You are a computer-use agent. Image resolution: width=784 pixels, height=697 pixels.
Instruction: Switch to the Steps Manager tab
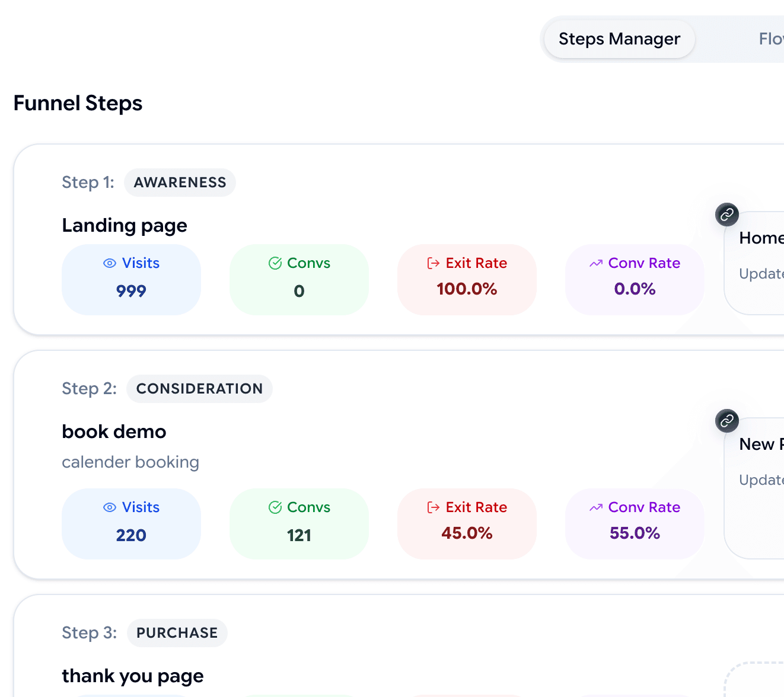point(619,39)
